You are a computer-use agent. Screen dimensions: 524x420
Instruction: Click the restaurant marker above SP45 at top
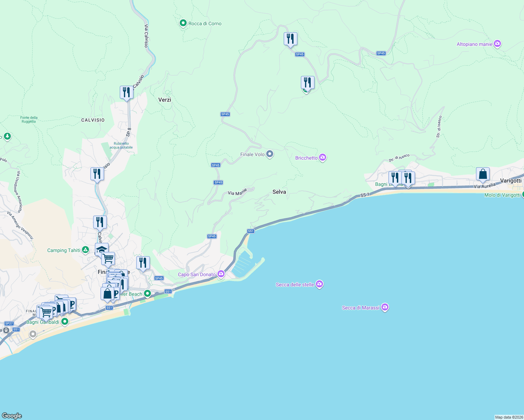pyautogui.click(x=290, y=38)
